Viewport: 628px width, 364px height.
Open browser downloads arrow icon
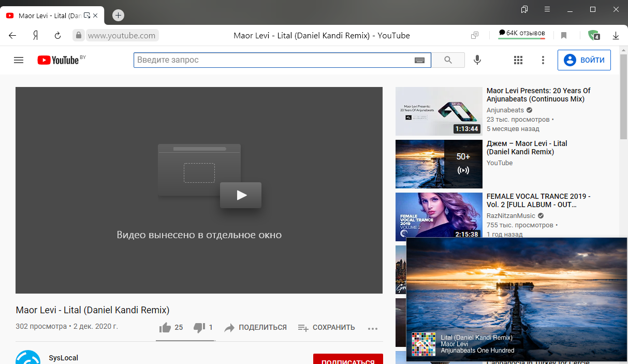coord(616,36)
